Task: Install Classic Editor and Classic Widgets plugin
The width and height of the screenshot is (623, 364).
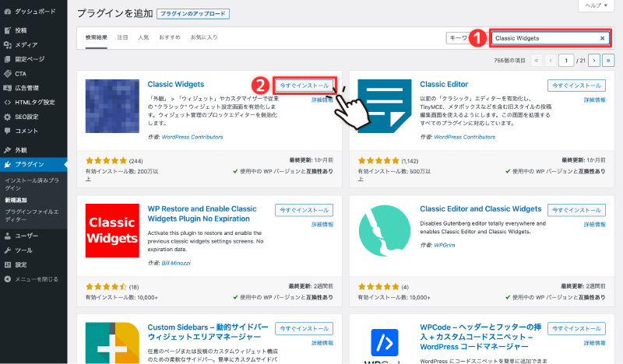Action: click(x=576, y=210)
